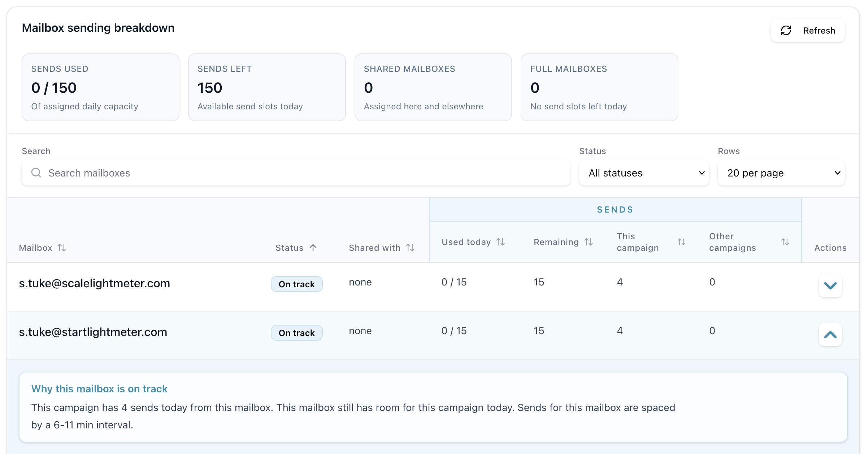Click the Sends Left 150 card
Viewport: 868px width, 454px height.
click(x=267, y=87)
